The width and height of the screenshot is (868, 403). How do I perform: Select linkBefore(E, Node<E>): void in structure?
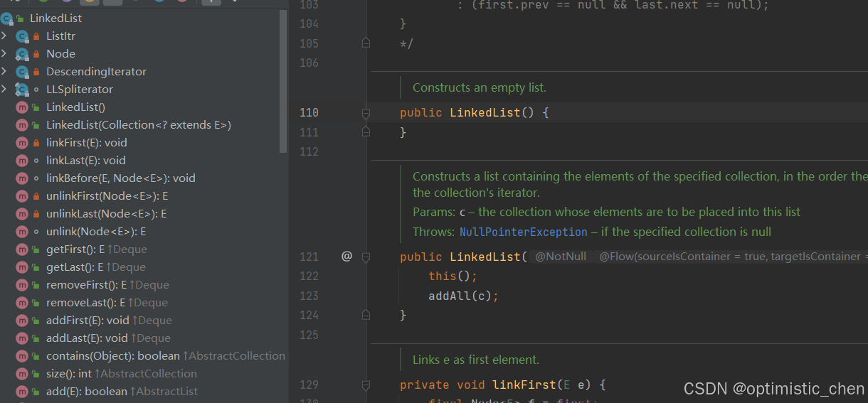[121, 178]
